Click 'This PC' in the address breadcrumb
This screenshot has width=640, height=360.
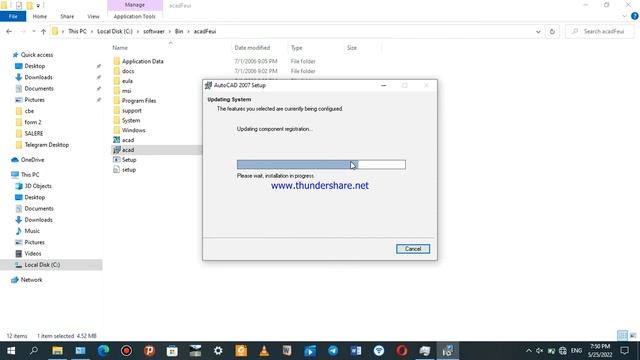pos(77,31)
